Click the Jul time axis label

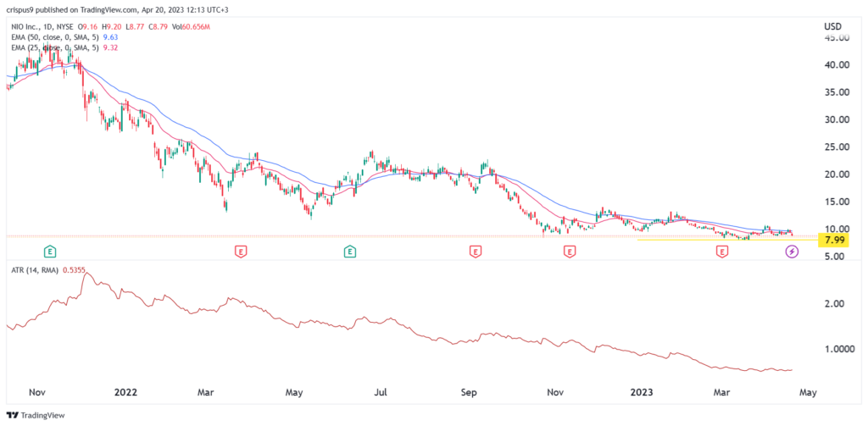(x=381, y=392)
